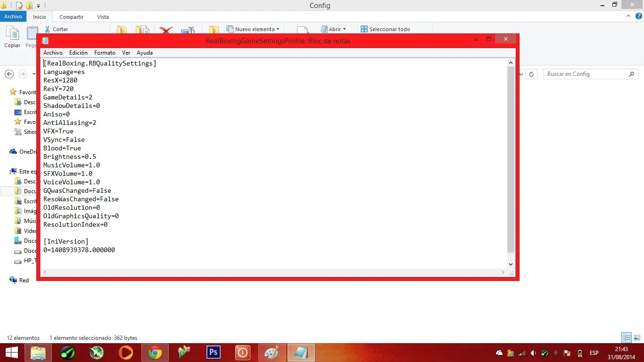Open Ver menu in Bloc de notas
Viewport: 644px width, 362px height.
(126, 53)
